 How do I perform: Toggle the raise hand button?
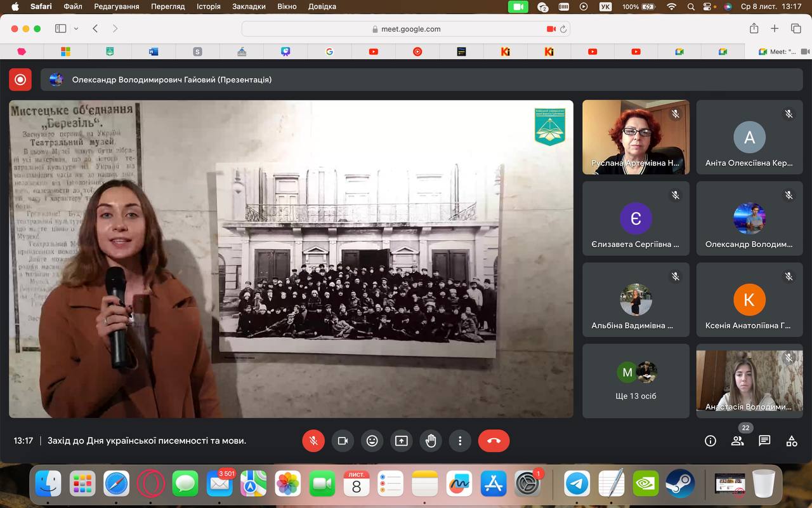[x=431, y=441]
